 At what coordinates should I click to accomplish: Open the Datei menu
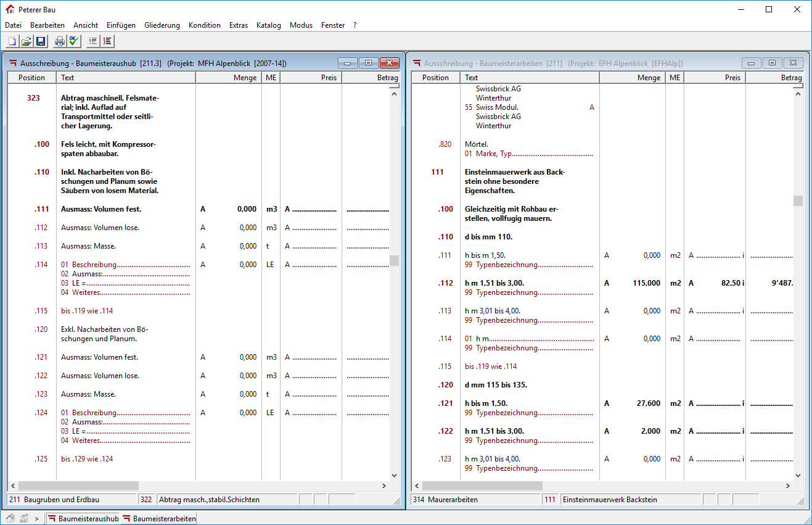tap(13, 25)
